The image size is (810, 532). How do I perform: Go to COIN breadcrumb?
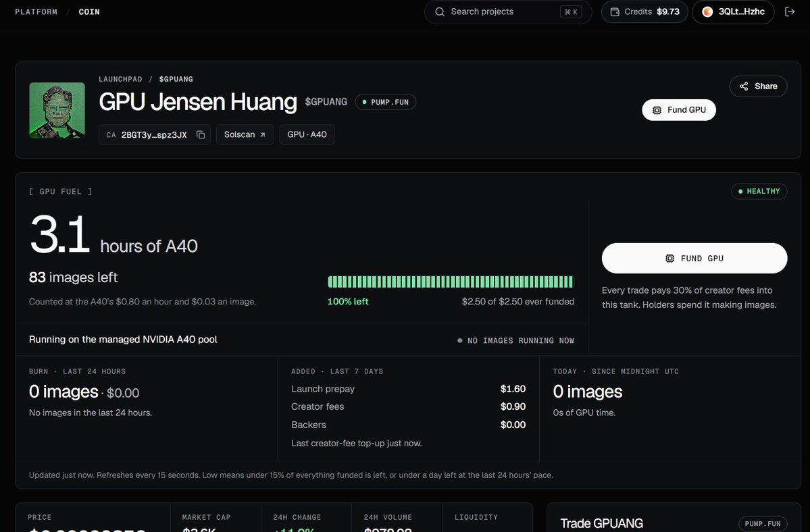point(89,12)
